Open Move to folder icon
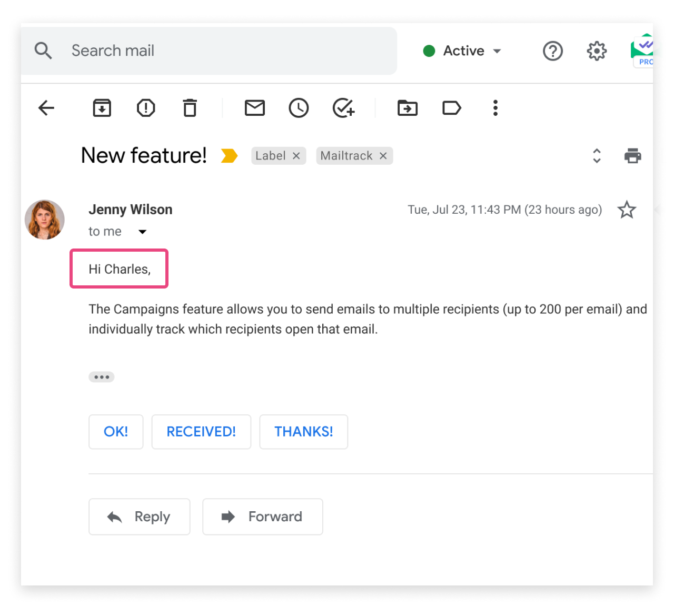The image size is (674, 616). click(x=407, y=108)
